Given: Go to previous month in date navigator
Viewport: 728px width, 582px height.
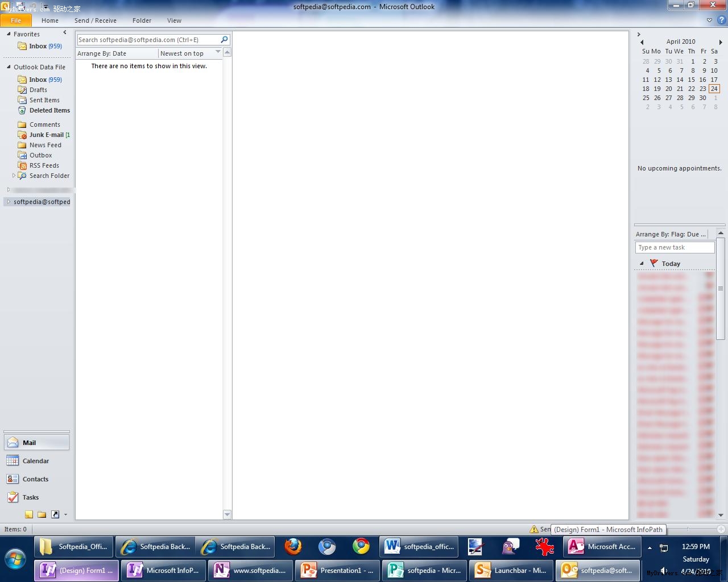Looking at the screenshot, I should click(642, 42).
